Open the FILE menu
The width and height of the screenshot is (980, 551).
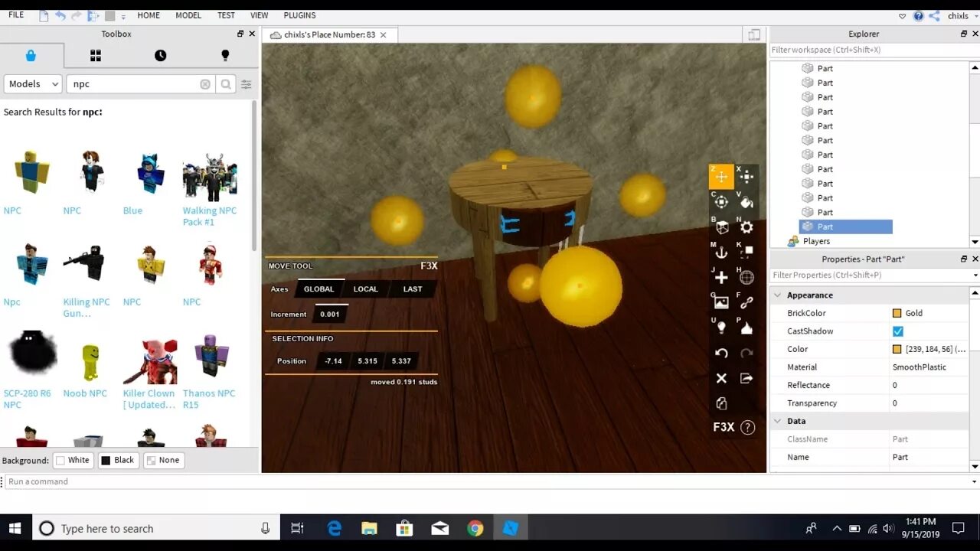[x=16, y=15]
